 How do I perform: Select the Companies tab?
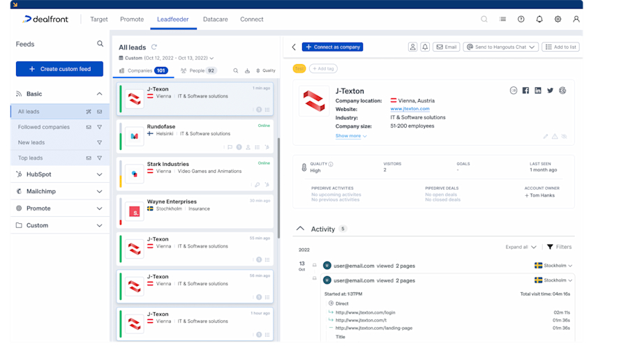(x=143, y=70)
